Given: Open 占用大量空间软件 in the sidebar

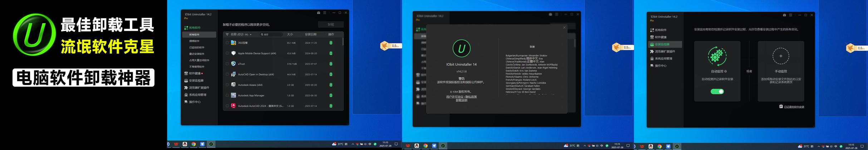Looking at the screenshot, I should point(199,60).
